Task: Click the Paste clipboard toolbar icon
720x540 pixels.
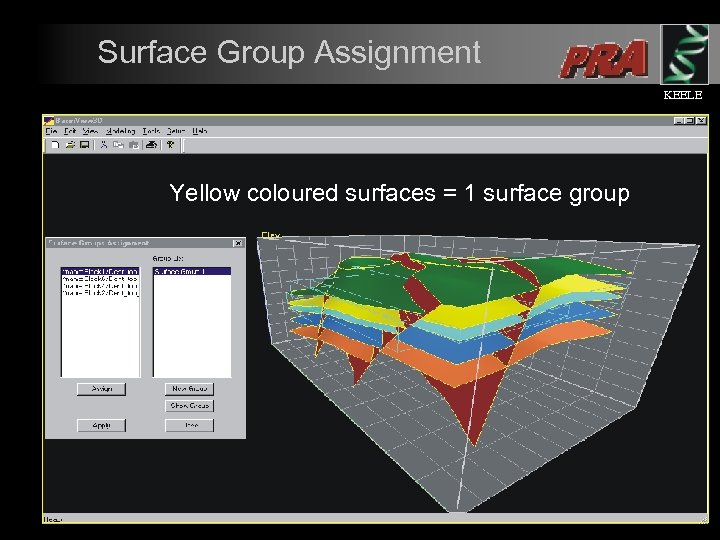Action: pyautogui.click(x=134, y=145)
